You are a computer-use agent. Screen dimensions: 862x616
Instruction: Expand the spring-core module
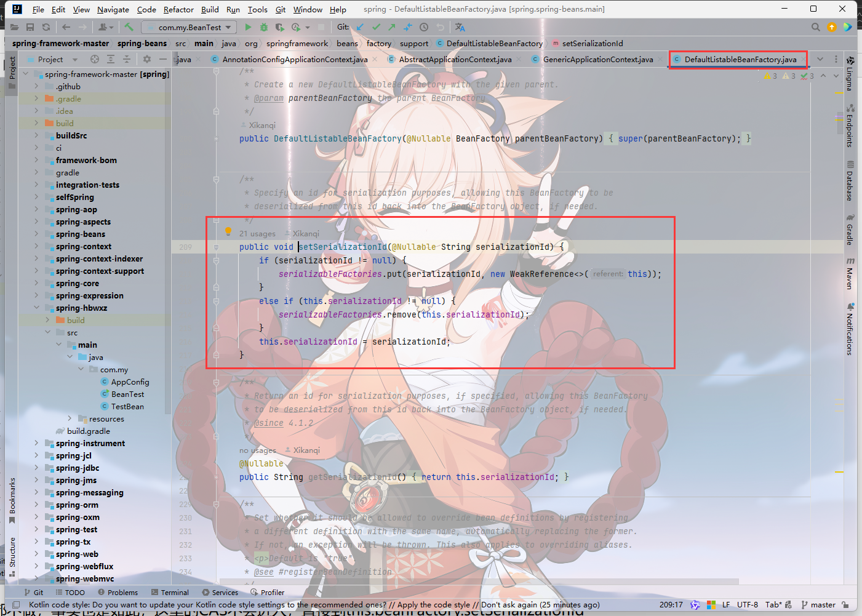click(x=36, y=283)
